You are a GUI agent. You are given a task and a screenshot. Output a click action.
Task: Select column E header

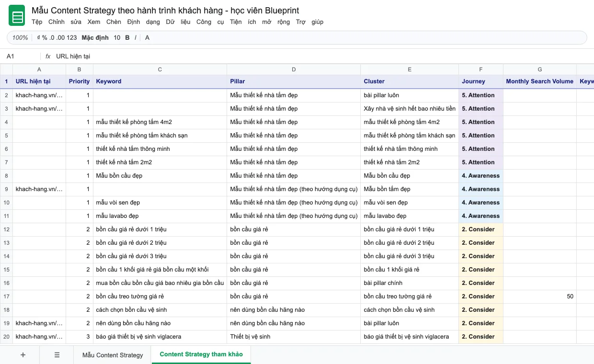tap(410, 69)
